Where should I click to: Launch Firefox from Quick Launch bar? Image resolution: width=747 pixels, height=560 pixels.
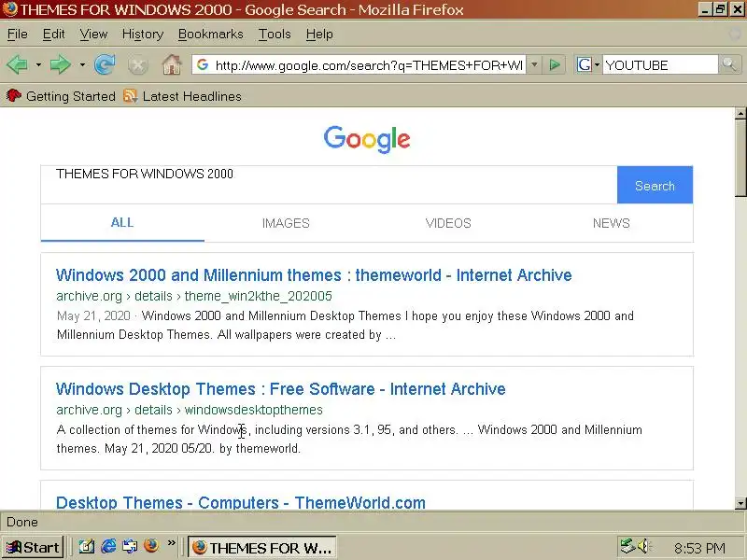[x=151, y=546]
